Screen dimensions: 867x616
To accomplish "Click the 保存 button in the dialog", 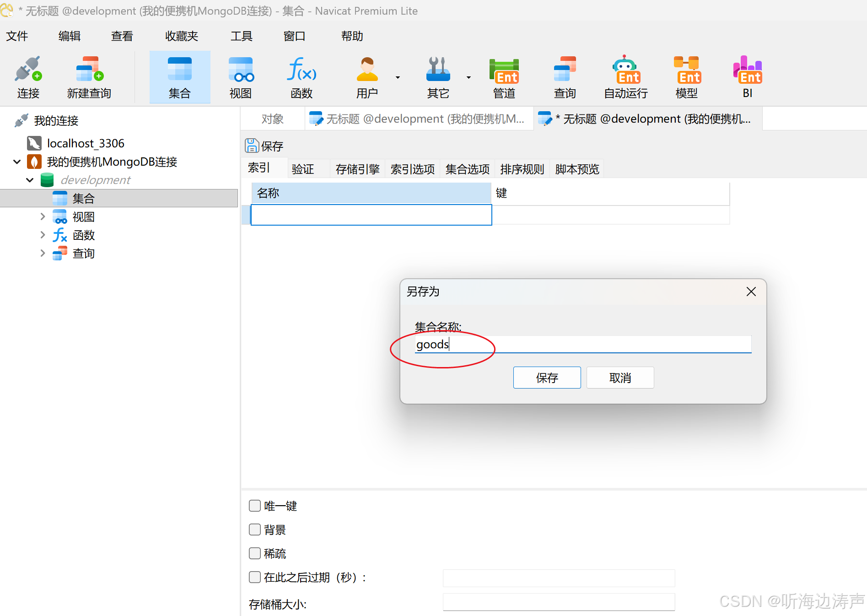I will (x=547, y=378).
